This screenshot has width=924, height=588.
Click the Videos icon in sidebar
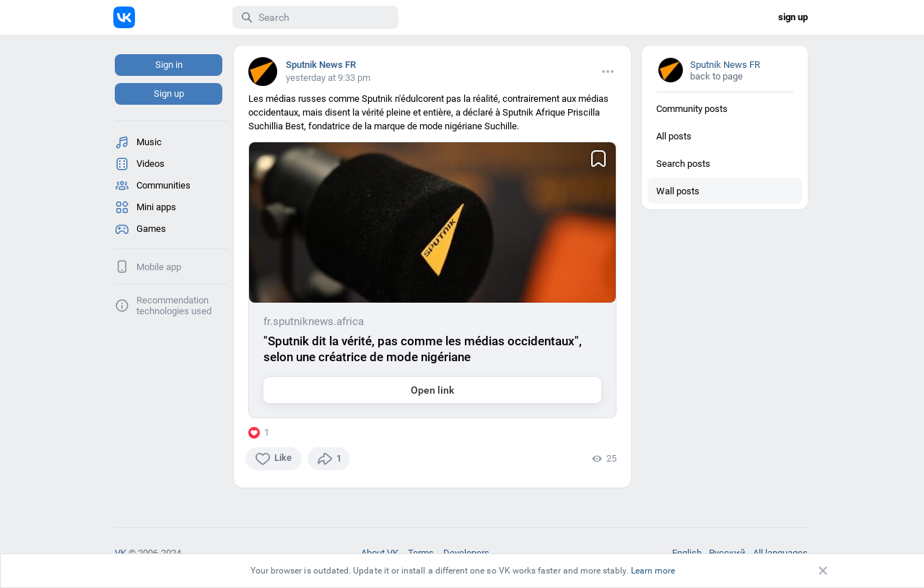122,164
